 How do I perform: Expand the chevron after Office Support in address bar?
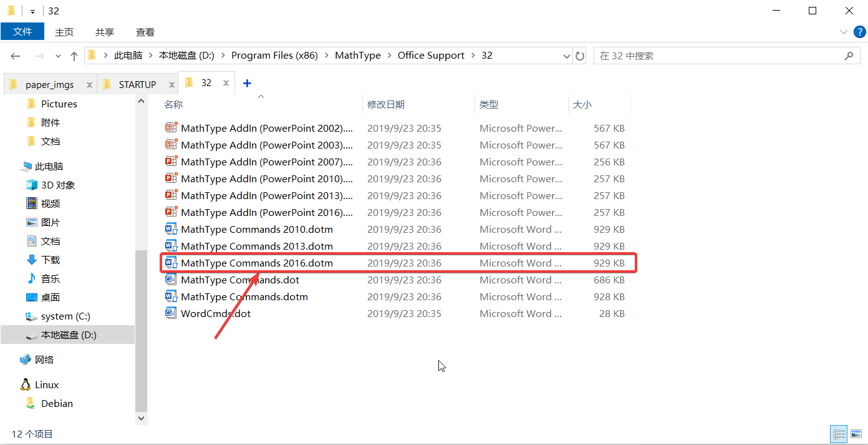point(473,56)
